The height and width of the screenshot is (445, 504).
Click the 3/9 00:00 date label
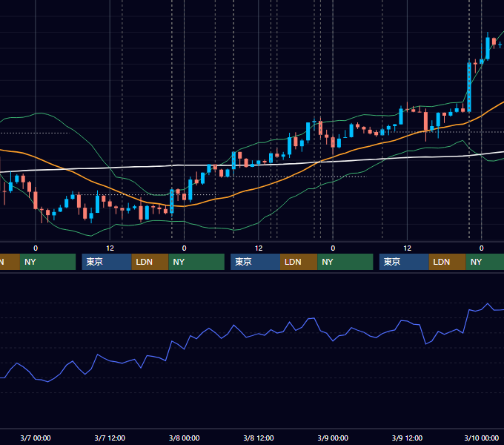(x=333, y=438)
